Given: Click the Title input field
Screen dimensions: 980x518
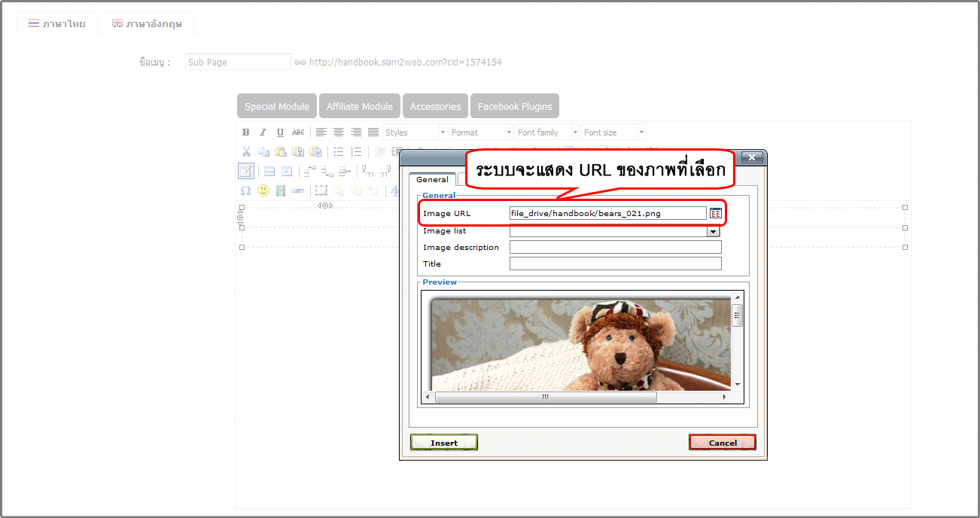Looking at the screenshot, I should click(616, 264).
